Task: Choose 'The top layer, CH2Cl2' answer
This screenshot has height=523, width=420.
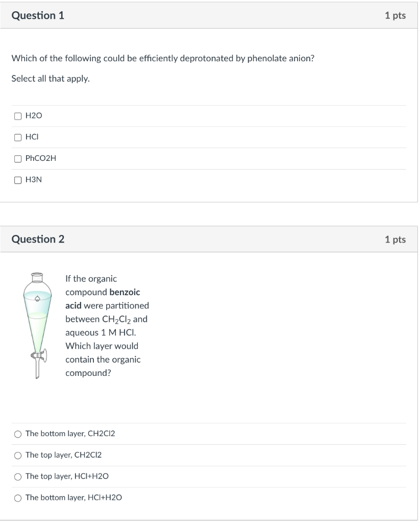Action: pyautogui.click(x=18, y=455)
